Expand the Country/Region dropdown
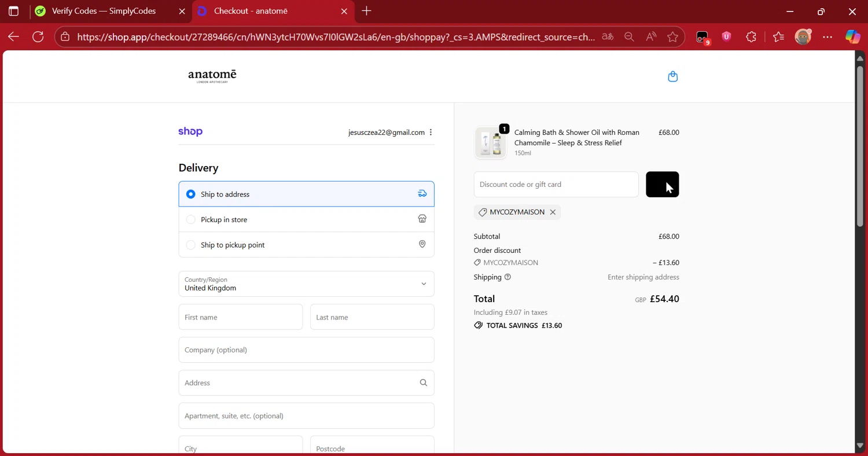Viewport: 868px width, 456px height. pos(306,284)
